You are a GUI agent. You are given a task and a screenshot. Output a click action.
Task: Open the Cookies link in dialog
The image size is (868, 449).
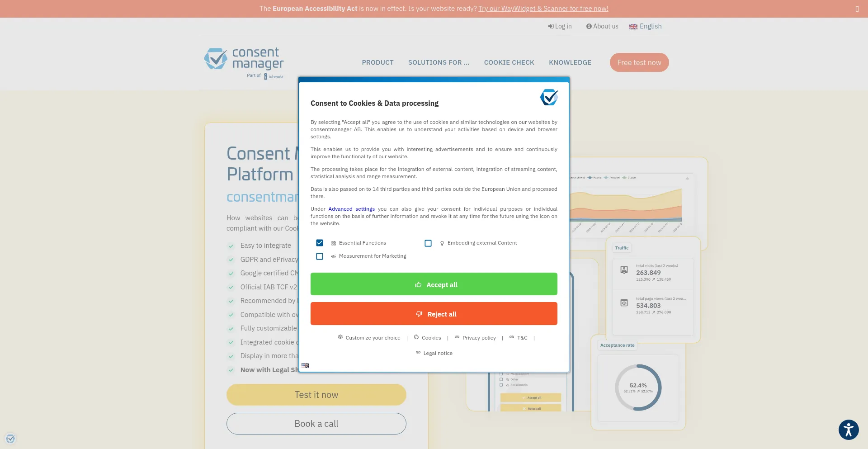point(431,338)
